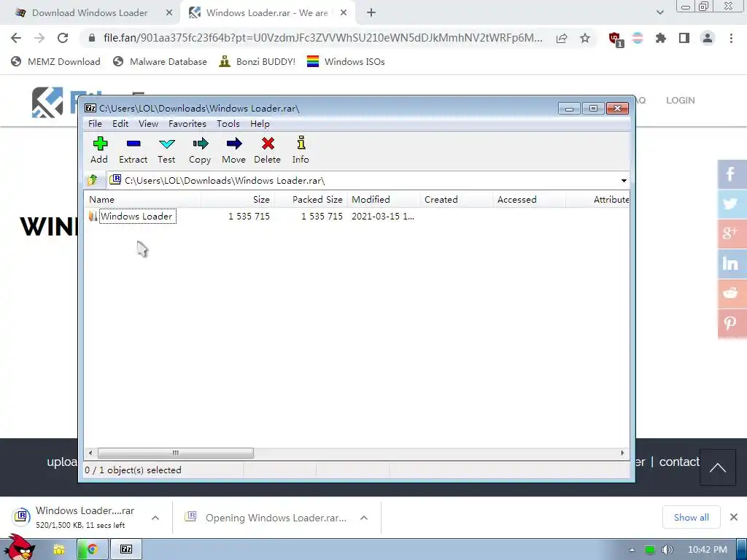Expand the Chrome tab search chevron
The width and height of the screenshot is (747, 560).
point(659,13)
